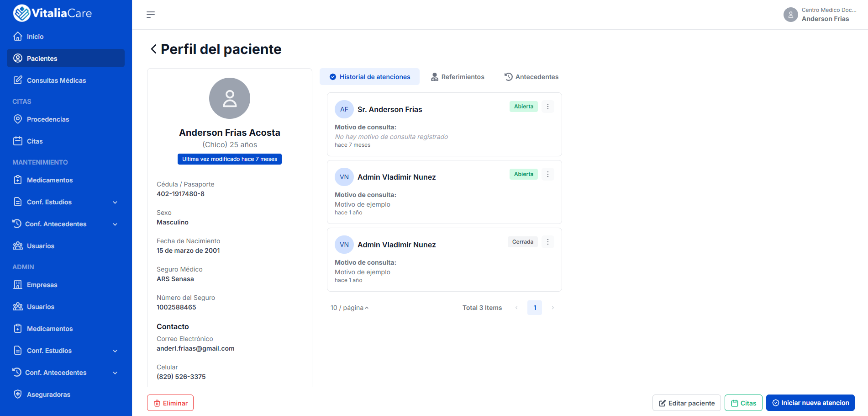
Task: Go to next page arrow in pagination
Action: coord(553,308)
